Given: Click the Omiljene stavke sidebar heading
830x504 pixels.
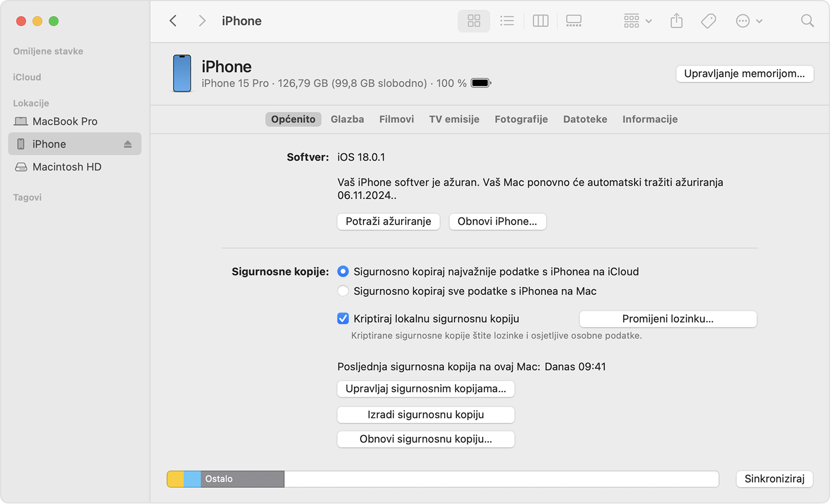Looking at the screenshot, I should click(x=48, y=52).
